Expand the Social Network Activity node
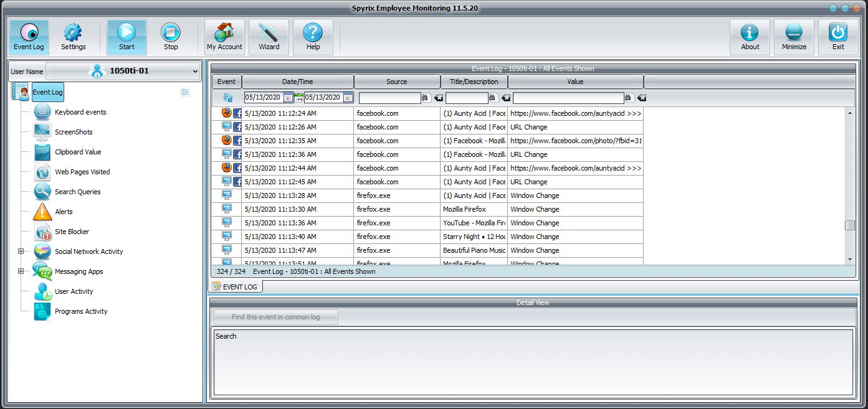This screenshot has height=409, width=868. coord(21,252)
